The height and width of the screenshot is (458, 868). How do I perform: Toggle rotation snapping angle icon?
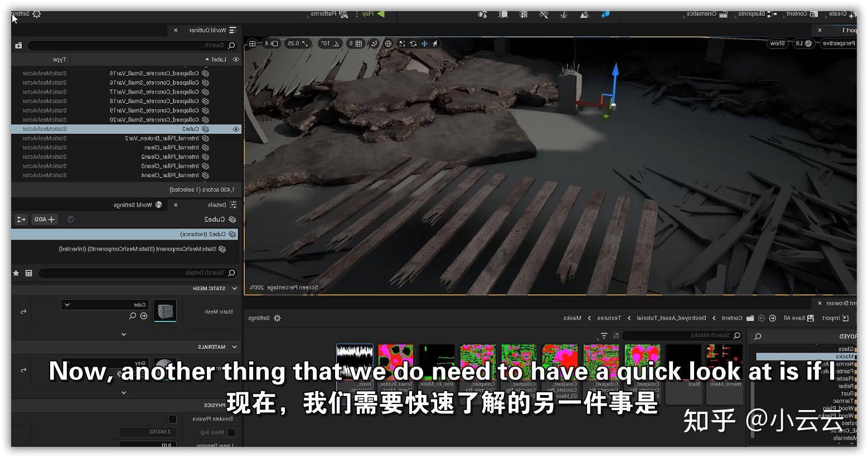coord(336,43)
